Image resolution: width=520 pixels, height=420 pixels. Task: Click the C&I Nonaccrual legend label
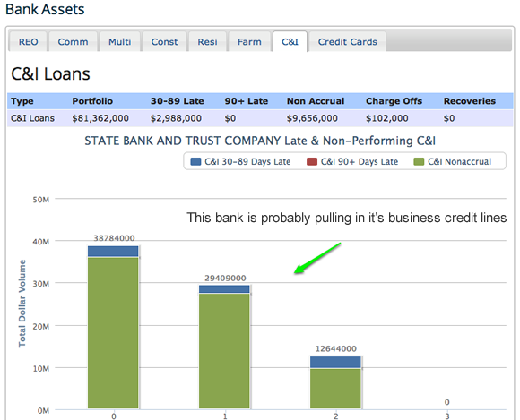(459, 161)
